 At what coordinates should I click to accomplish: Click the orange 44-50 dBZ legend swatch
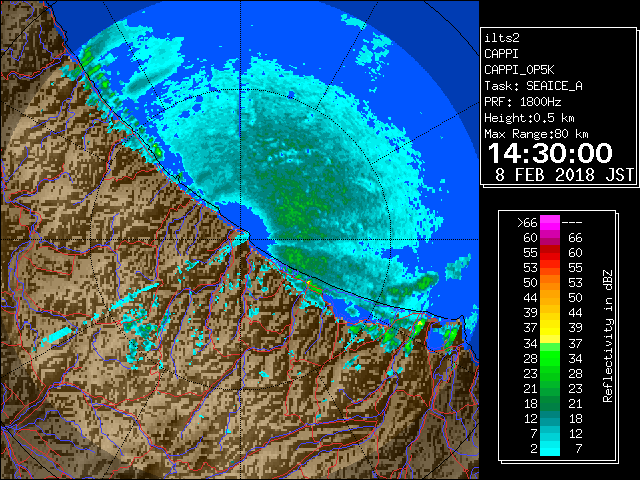tap(550, 298)
